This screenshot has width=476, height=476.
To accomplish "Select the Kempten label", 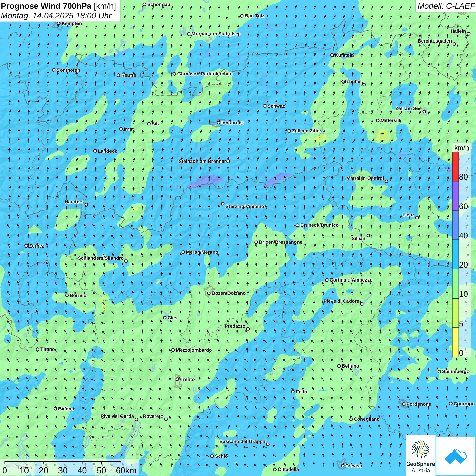I will (x=72, y=24).
